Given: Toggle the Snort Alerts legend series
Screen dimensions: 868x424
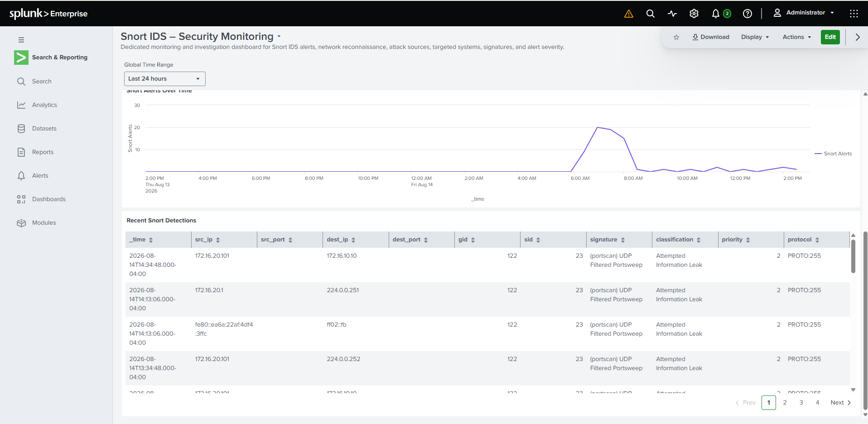Looking at the screenshot, I should tap(833, 154).
